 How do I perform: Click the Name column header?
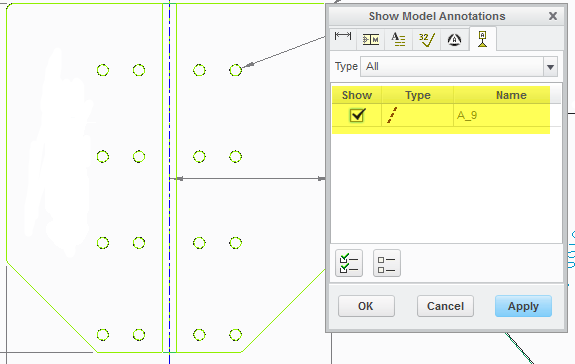[511, 95]
